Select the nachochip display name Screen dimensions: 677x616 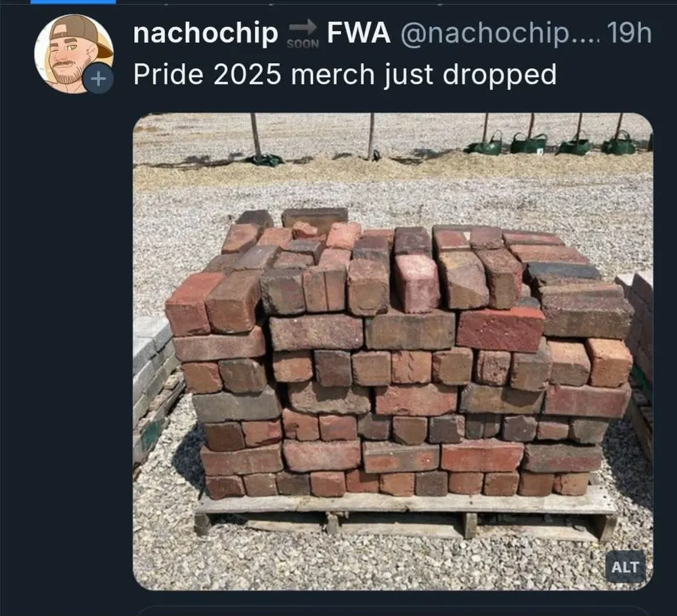(x=206, y=33)
